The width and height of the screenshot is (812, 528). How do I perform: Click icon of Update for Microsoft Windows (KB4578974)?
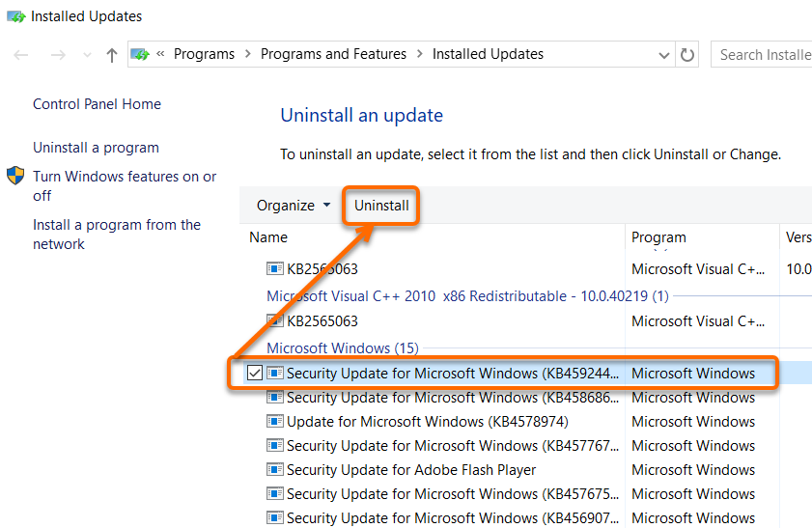[275, 422]
